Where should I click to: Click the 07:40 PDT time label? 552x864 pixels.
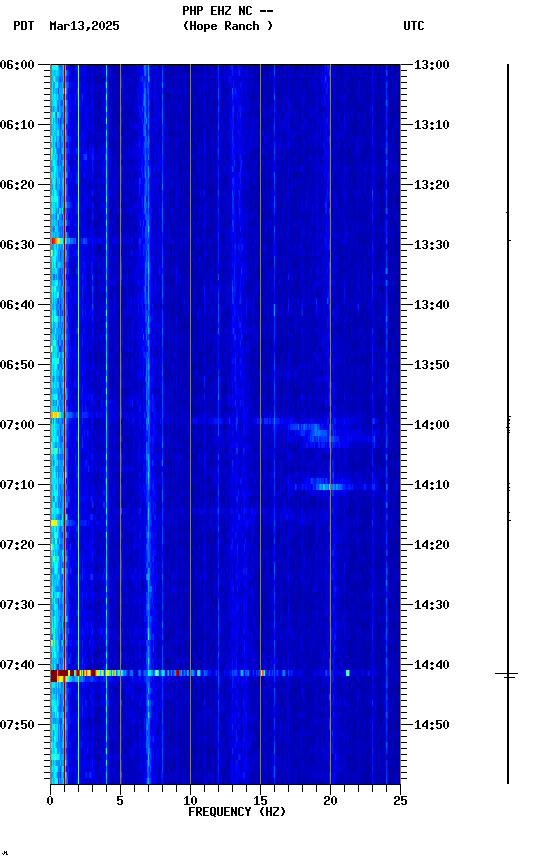(x=17, y=665)
